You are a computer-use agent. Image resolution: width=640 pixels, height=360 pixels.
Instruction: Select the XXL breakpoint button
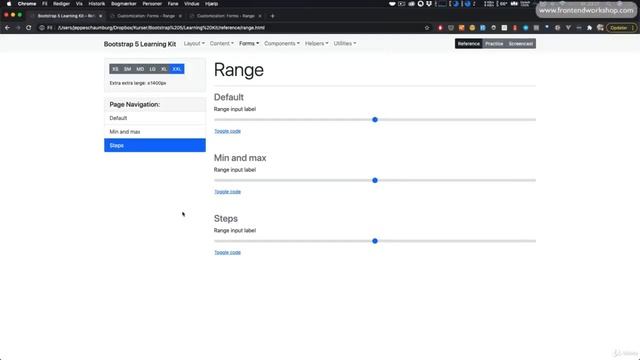176,69
